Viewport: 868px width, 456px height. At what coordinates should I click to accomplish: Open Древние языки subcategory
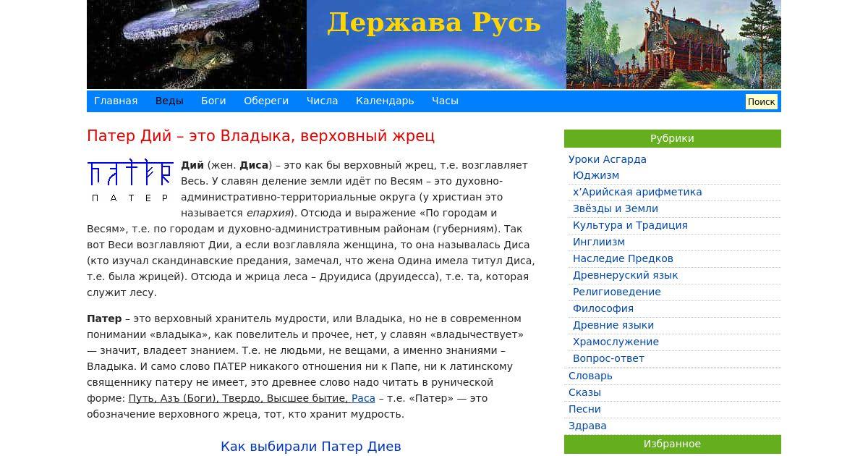[613, 325]
